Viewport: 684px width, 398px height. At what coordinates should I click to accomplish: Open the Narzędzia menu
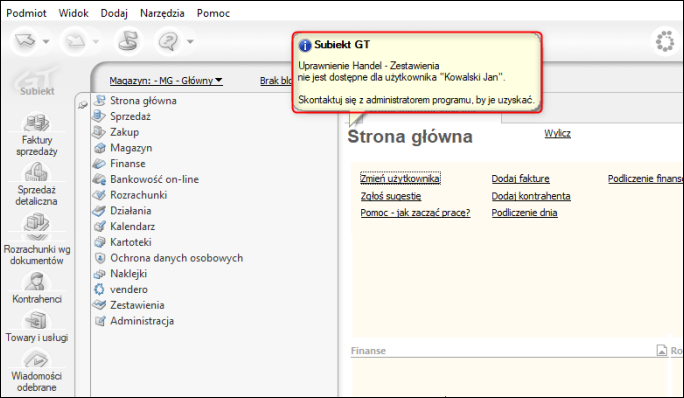click(162, 13)
